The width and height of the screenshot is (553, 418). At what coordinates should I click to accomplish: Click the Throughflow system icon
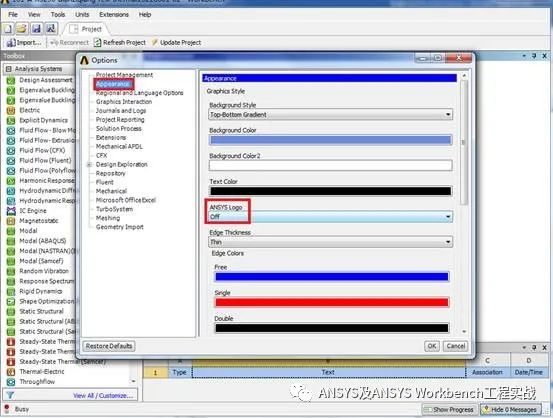coord(11,382)
